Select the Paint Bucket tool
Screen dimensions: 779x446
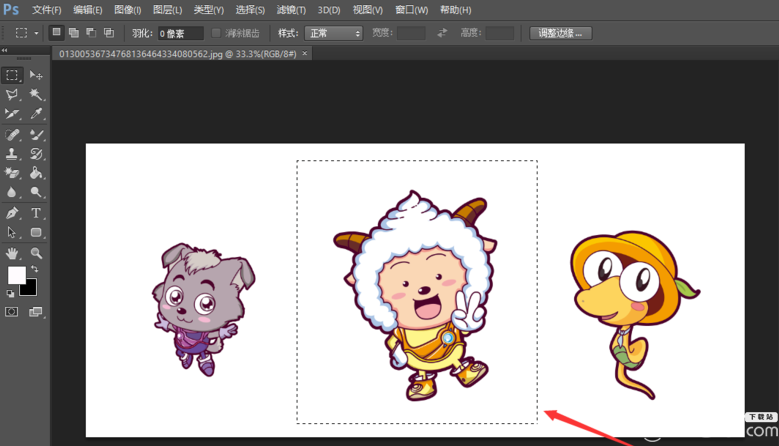pos(36,173)
